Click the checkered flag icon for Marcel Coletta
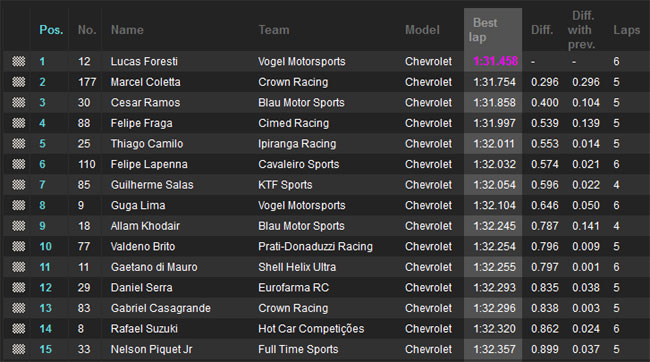The image size is (650, 362). 18,82
